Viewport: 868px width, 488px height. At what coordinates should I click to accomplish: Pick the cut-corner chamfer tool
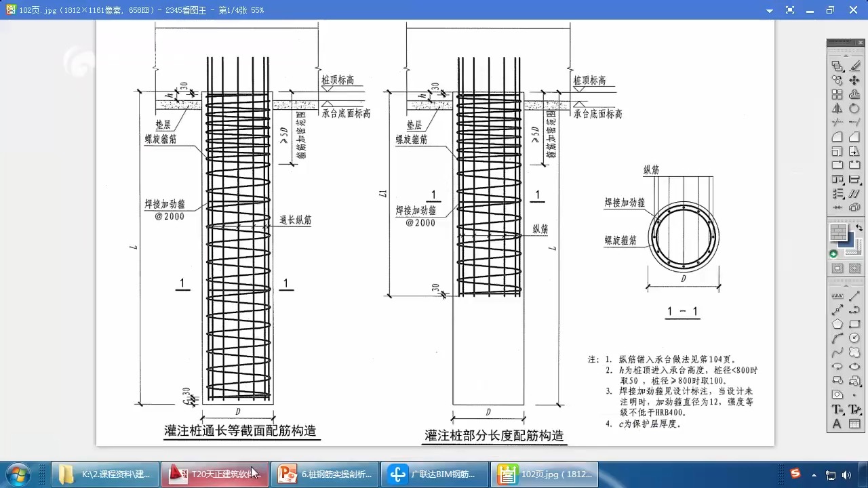click(854, 137)
